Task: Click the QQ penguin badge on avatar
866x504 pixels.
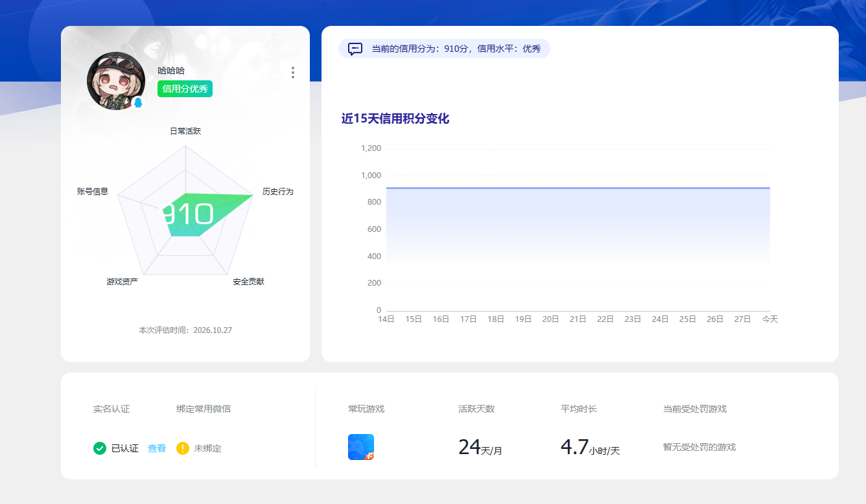Action: pyautogui.click(x=138, y=102)
